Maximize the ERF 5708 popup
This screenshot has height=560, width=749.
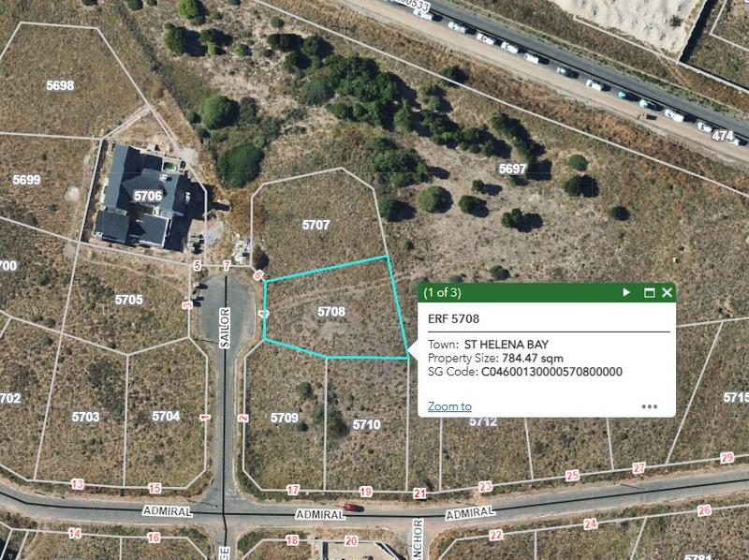tap(649, 292)
